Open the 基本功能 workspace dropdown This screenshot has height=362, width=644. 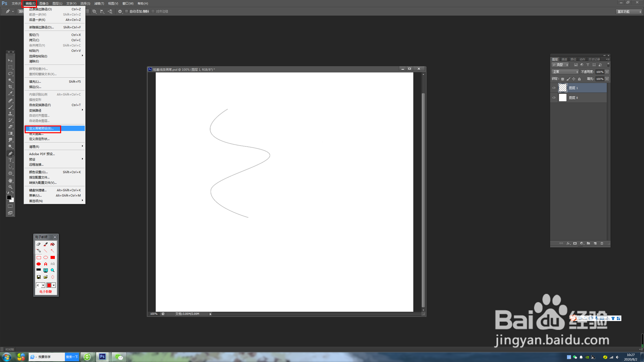coord(629,12)
